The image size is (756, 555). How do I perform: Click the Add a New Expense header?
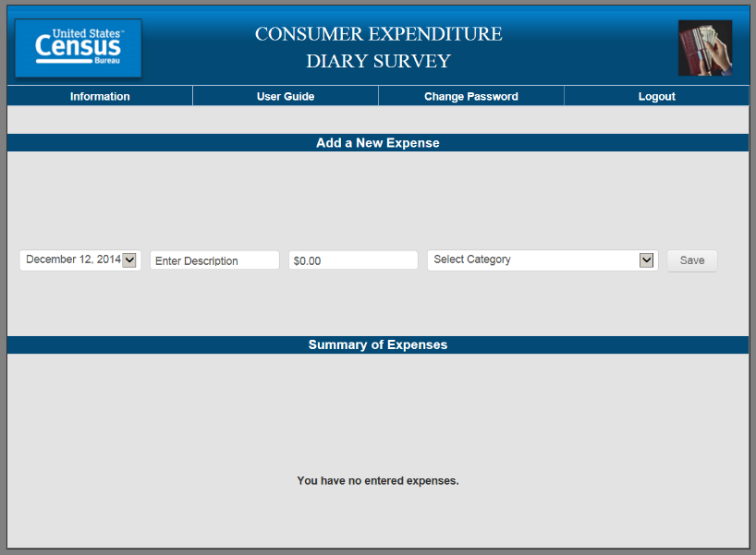click(x=378, y=143)
